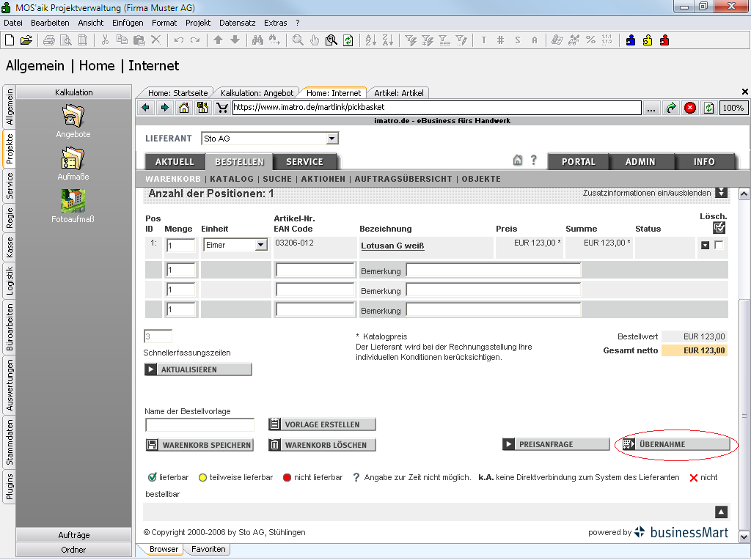The width and height of the screenshot is (751, 560).
Task: Switch to the Home: Startseite tab
Action: click(177, 93)
